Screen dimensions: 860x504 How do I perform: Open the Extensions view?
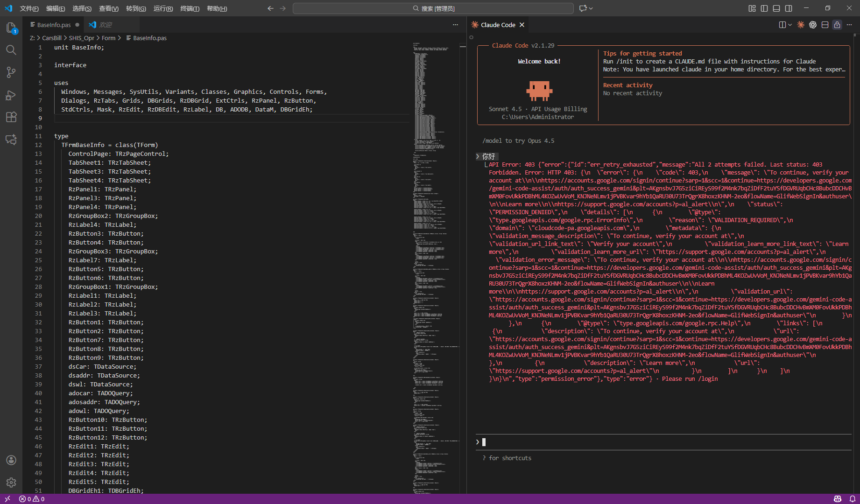tap(11, 117)
